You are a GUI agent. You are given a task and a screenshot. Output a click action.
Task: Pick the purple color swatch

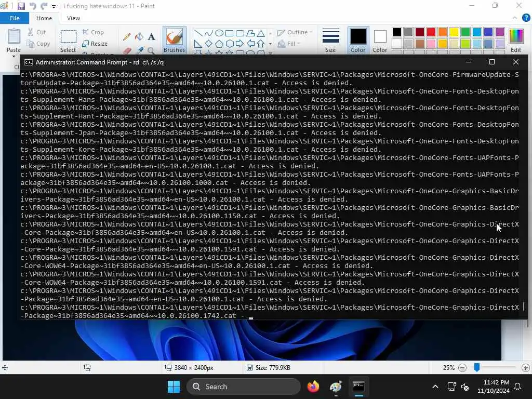point(500,32)
